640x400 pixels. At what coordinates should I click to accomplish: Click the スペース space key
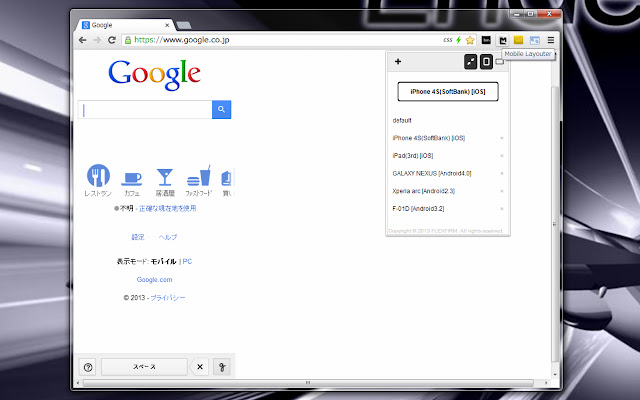coord(144,367)
